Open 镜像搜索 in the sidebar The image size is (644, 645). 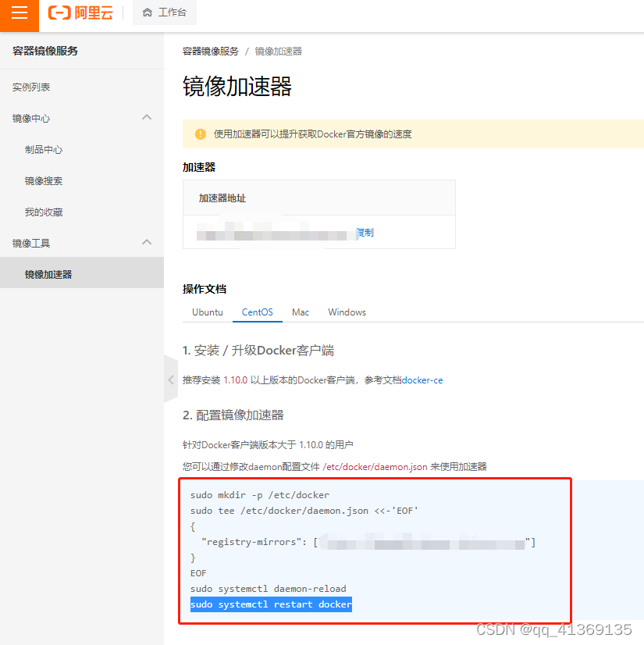point(44,181)
